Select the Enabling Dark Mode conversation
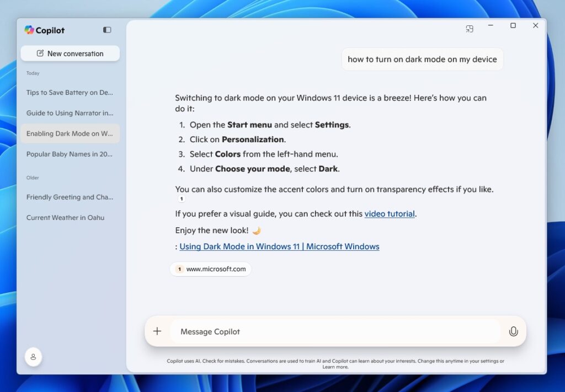The image size is (565, 392). pyautogui.click(x=70, y=133)
